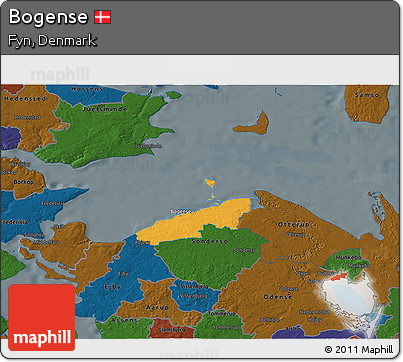Click the Horsens label on the map
The width and height of the screenshot is (403, 362).
(x=87, y=89)
